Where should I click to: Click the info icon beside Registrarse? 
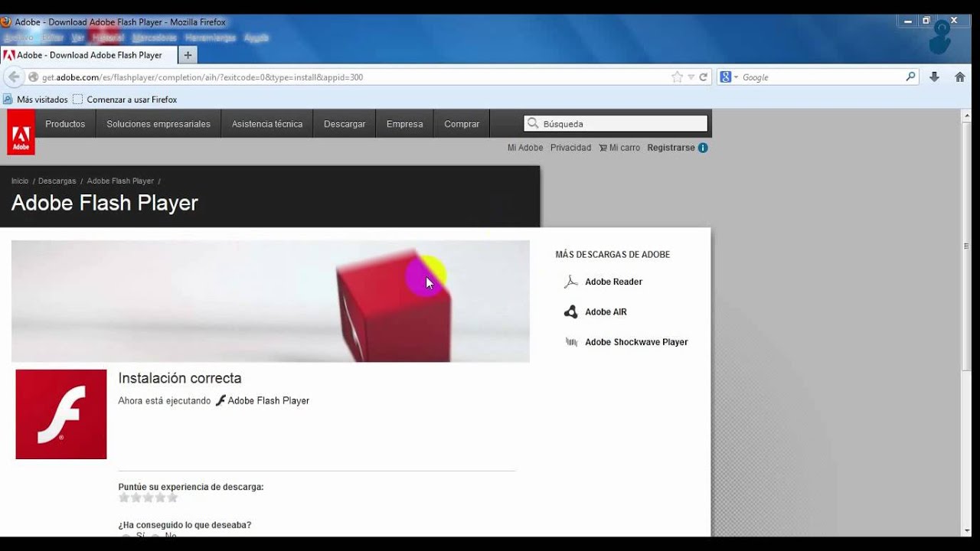click(703, 148)
